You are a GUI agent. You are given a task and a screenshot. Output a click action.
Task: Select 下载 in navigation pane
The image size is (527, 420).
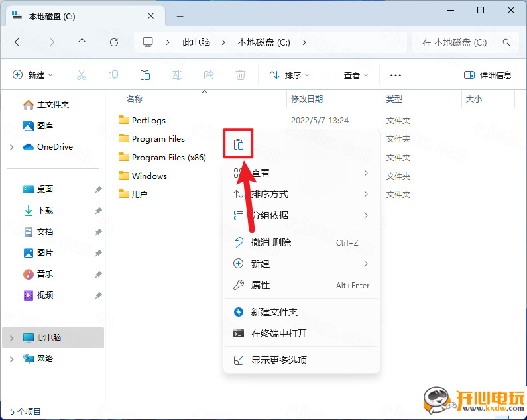[38, 211]
